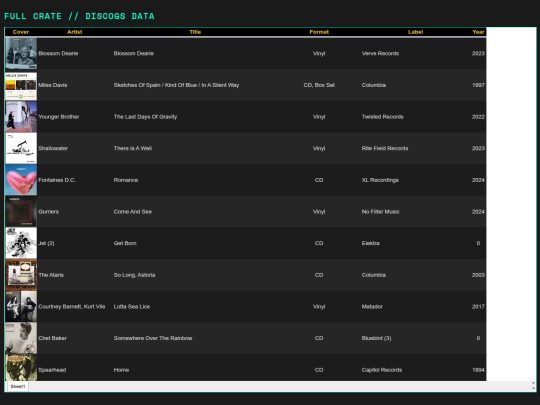
Task: Select the artist cell Blossom Dearie
Action: pyautogui.click(x=58, y=53)
